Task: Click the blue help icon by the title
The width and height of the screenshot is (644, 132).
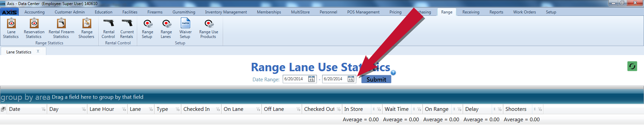Action: point(393,73)
